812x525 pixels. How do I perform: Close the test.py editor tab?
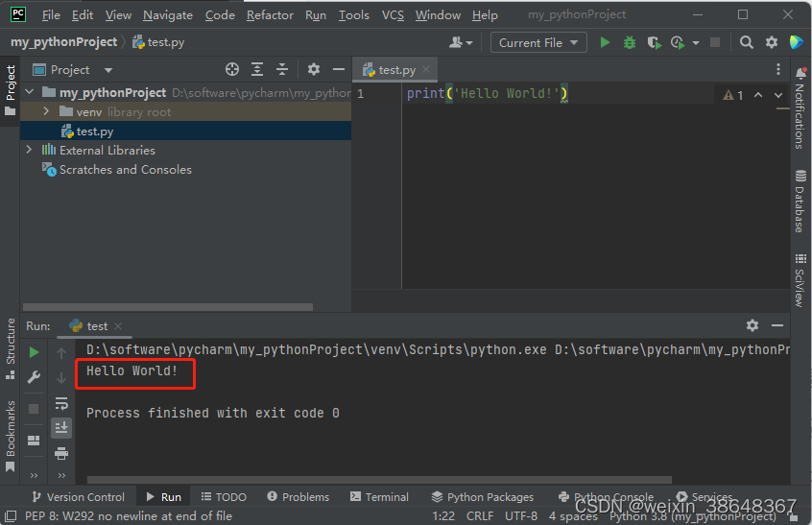pyautogui.click(x=426, y=69)
